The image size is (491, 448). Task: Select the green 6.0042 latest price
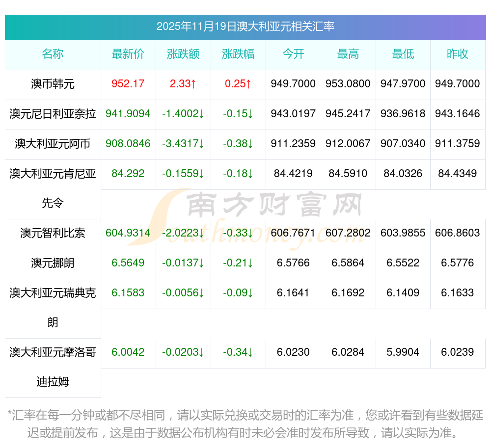tap(128, 352)
